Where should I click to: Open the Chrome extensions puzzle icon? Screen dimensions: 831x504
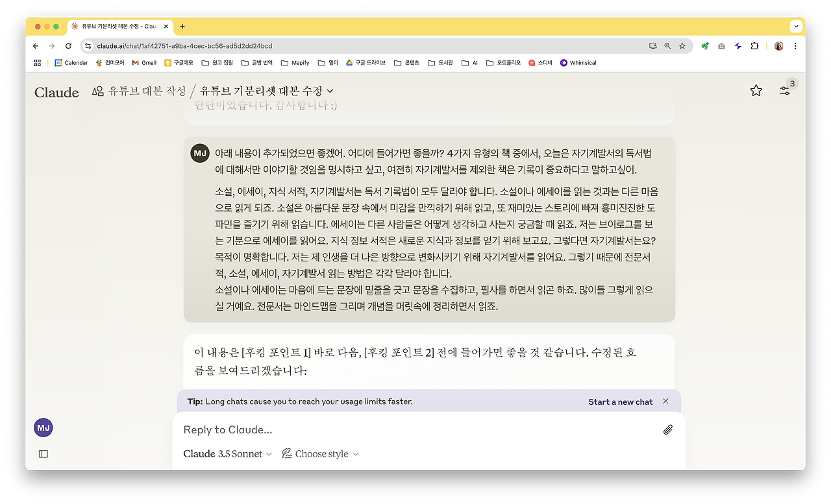click(x=754, y=47)
